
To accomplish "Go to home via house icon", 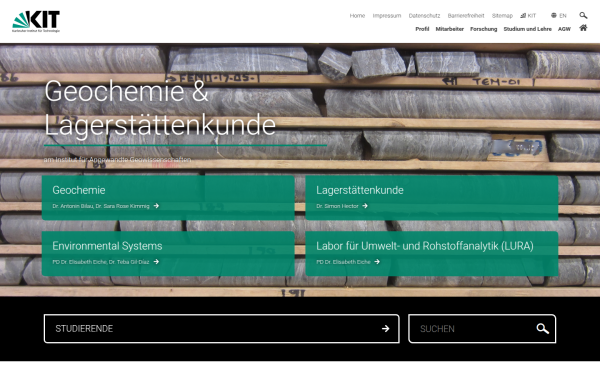I will [x=583, y=28].
